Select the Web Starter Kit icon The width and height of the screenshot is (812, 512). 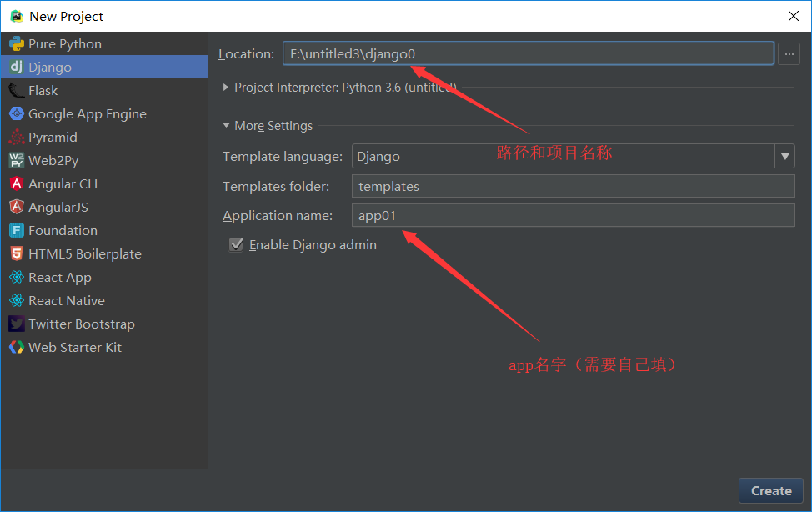[17, 347]
